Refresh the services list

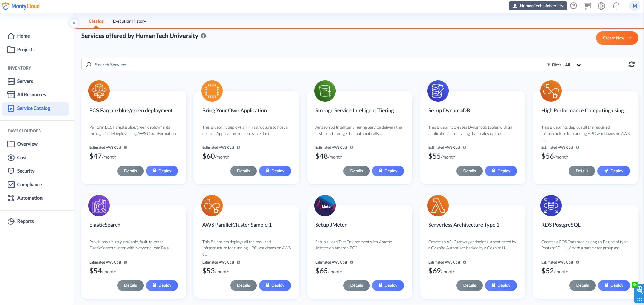click(632, 64)
